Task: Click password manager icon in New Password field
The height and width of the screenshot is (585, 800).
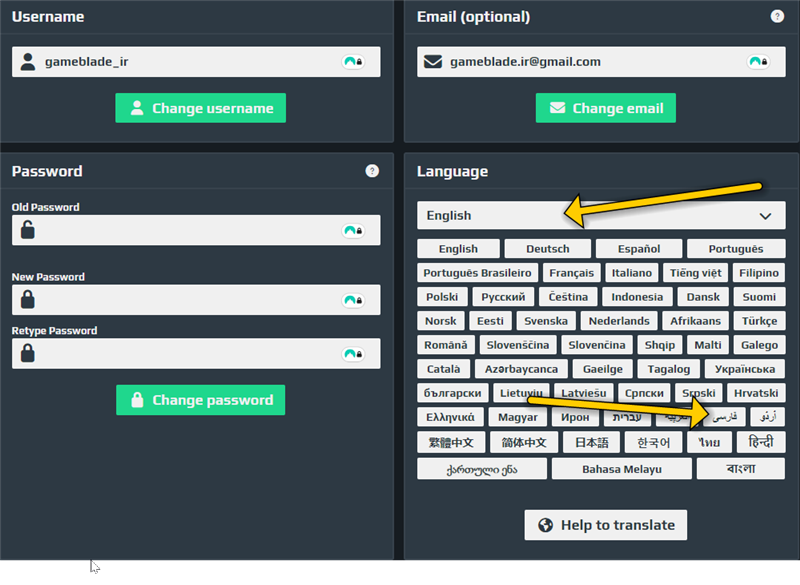Action: point(352,300)
